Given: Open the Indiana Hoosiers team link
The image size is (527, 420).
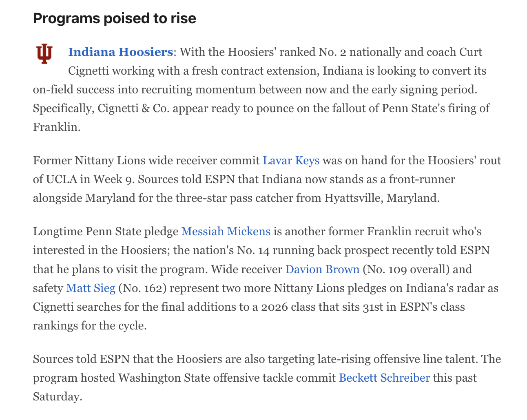Looking at the screenshot, I should 120,52.
